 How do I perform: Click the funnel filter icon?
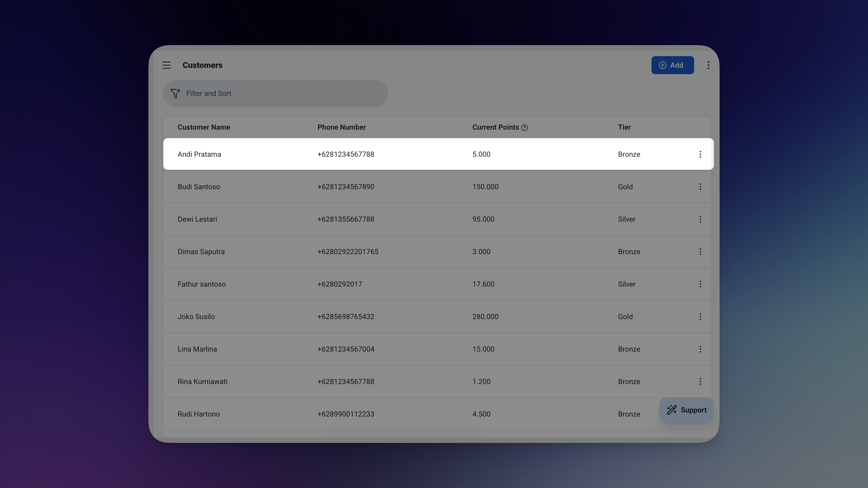pyautogui.click(x=175, y=93)
